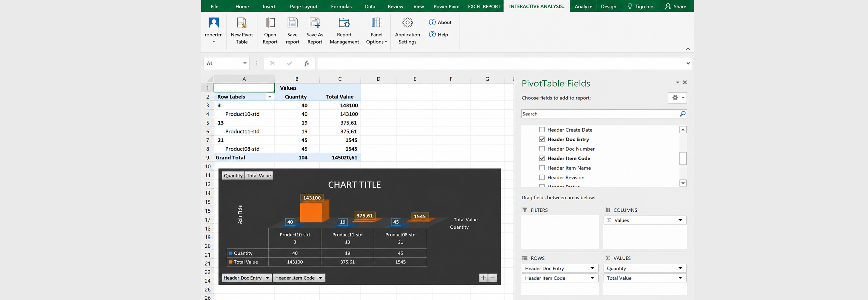Screen dimensions: 868x300
Task: Click the field list scroll down arrow
Action: point(683,183)
